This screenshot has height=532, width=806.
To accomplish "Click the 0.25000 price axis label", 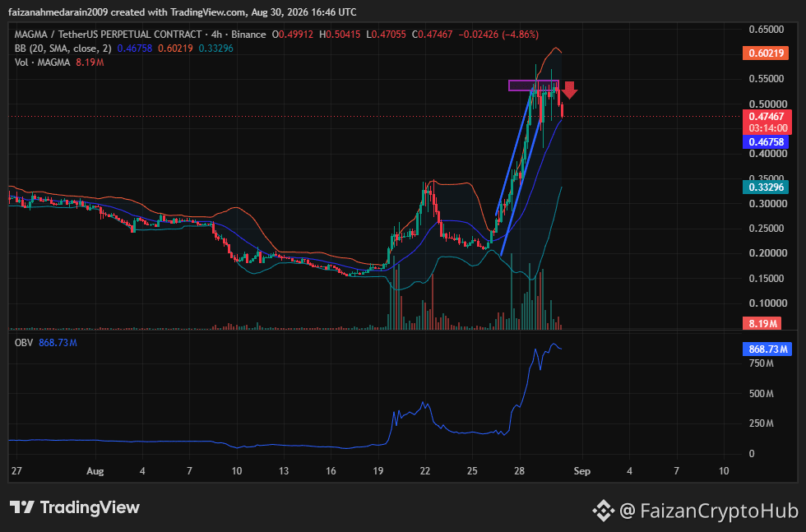I will (767, 229).
